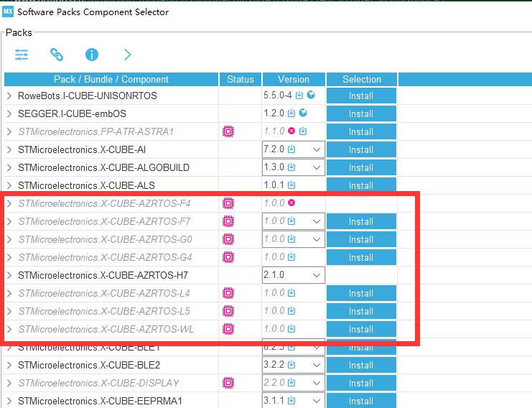Select STMicroelectronics.X-CUBE-AZRTOS-L5 row name
This screenshot has width=532, height=408.
click(104, 311)
